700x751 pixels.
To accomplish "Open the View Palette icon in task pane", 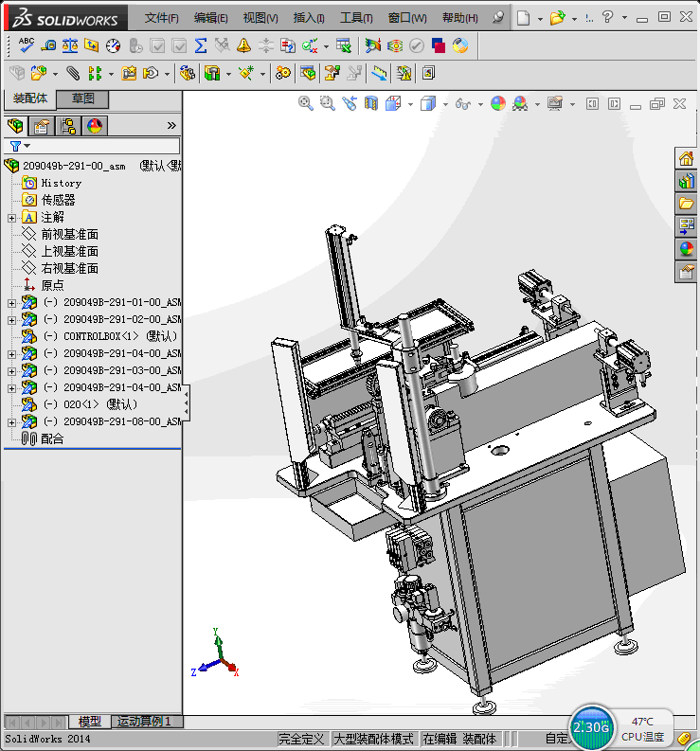I will click(686, 226).
